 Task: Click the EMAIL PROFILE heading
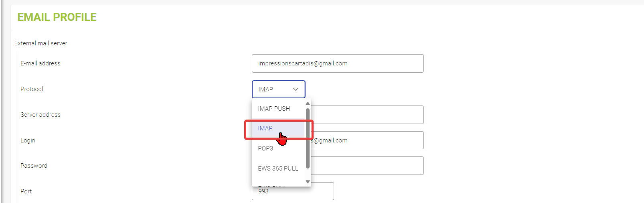coord(57,17)
